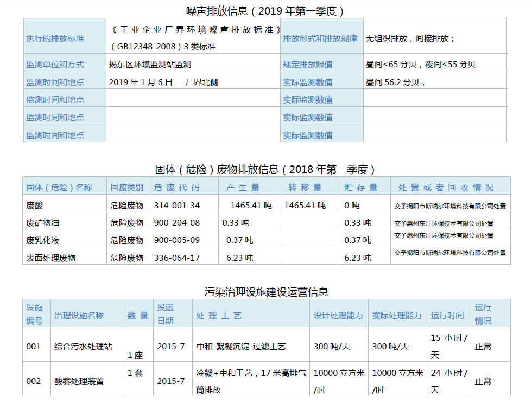Click the quantity 1座
This screenshot has height=403, width=532.
point(135,355)
